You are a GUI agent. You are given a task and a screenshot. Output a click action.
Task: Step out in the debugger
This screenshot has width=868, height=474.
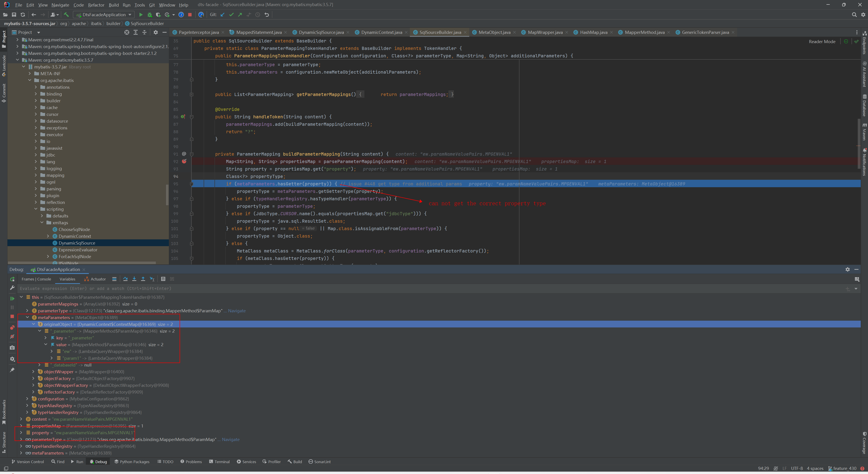(x=143, y=279)
